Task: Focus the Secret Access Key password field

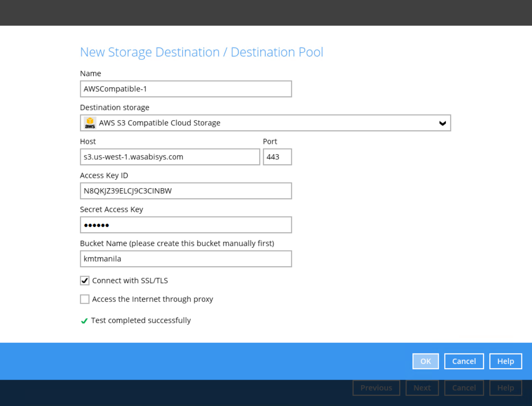Action: (186, 225)
